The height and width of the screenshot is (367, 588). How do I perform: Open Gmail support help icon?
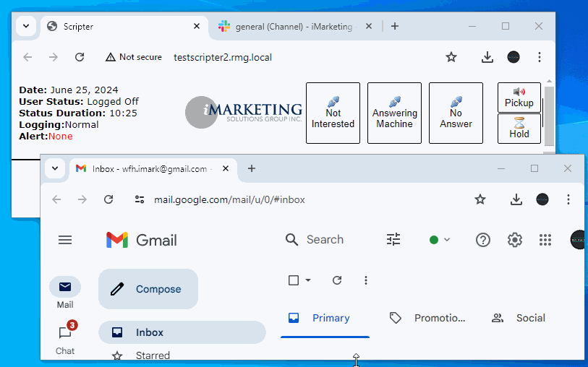482,240
